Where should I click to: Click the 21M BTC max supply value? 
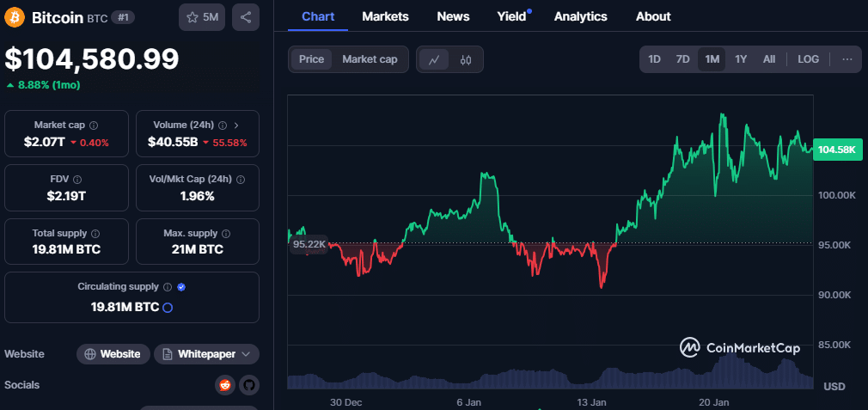click(197, 249)
